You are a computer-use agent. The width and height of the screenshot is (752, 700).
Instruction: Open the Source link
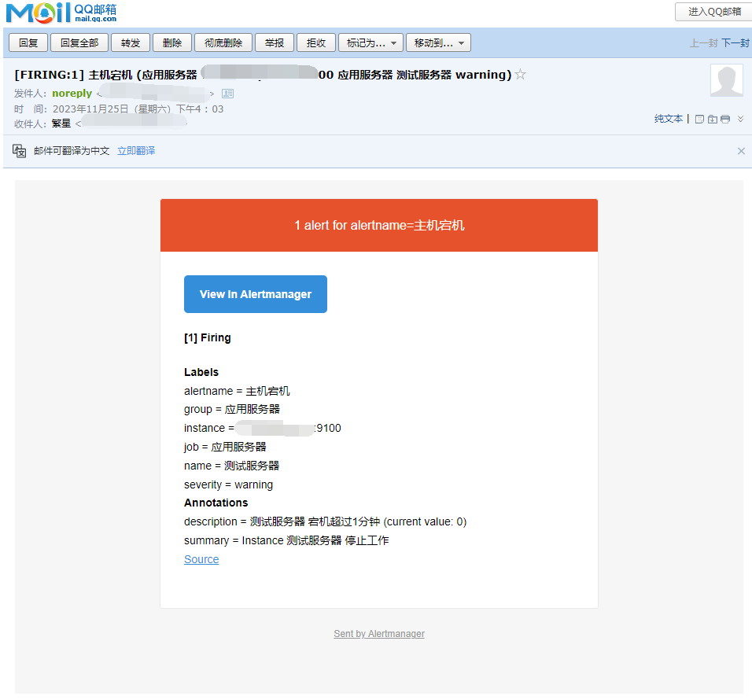pos(201,559)
